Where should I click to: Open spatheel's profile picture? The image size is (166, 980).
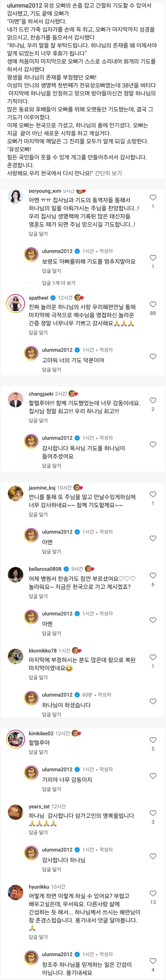click(16, 303)
